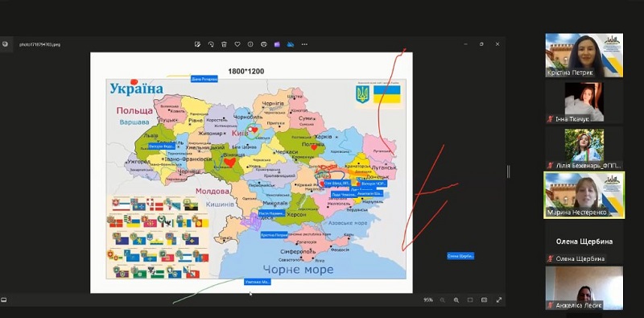Image resolution: width=644 pixels, height=318 pixels.
Task: Mark photo as favorite with heart icon
Action: point(237,44)
